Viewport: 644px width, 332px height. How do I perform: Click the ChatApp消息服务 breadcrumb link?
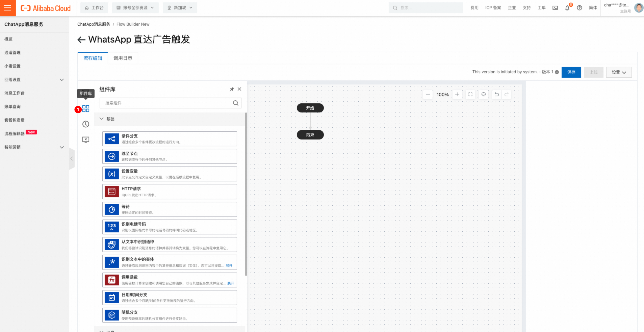[94, 24]
